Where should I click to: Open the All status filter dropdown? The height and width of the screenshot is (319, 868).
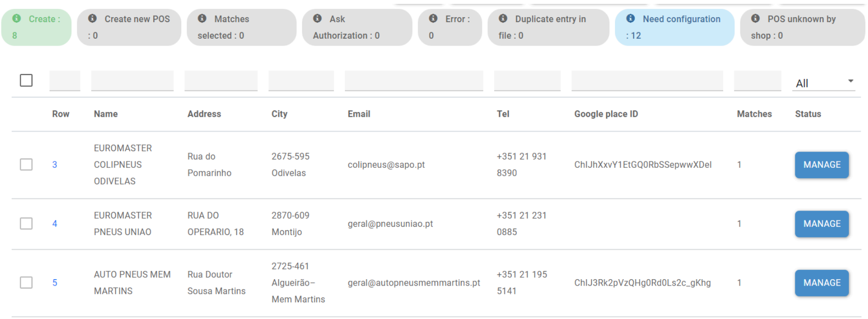[824, 82]
